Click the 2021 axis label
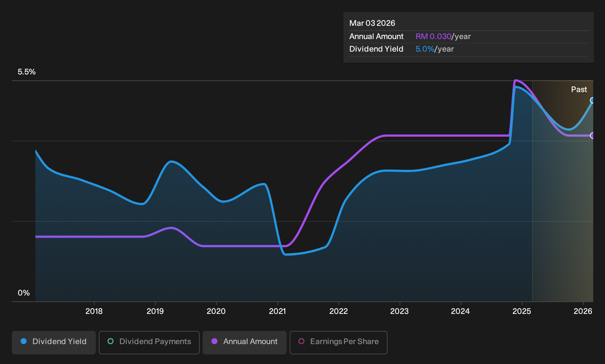The height and width of the screenshot is (364, 605). 277,311
